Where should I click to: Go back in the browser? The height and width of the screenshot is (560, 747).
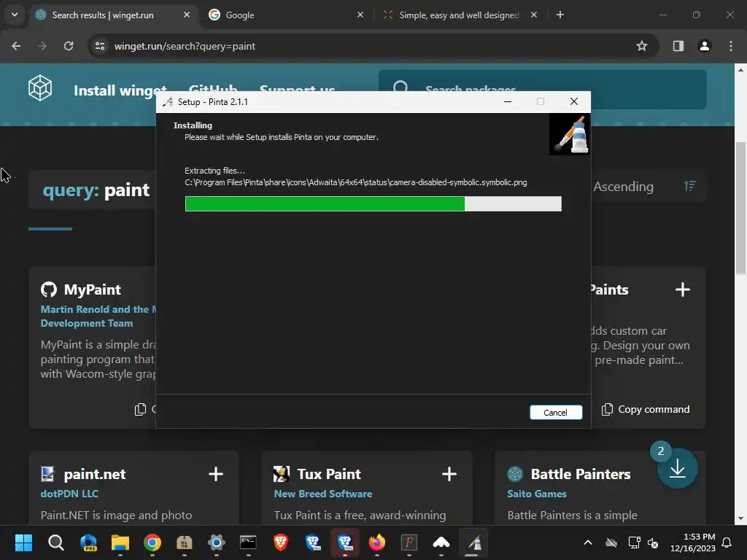16,46
